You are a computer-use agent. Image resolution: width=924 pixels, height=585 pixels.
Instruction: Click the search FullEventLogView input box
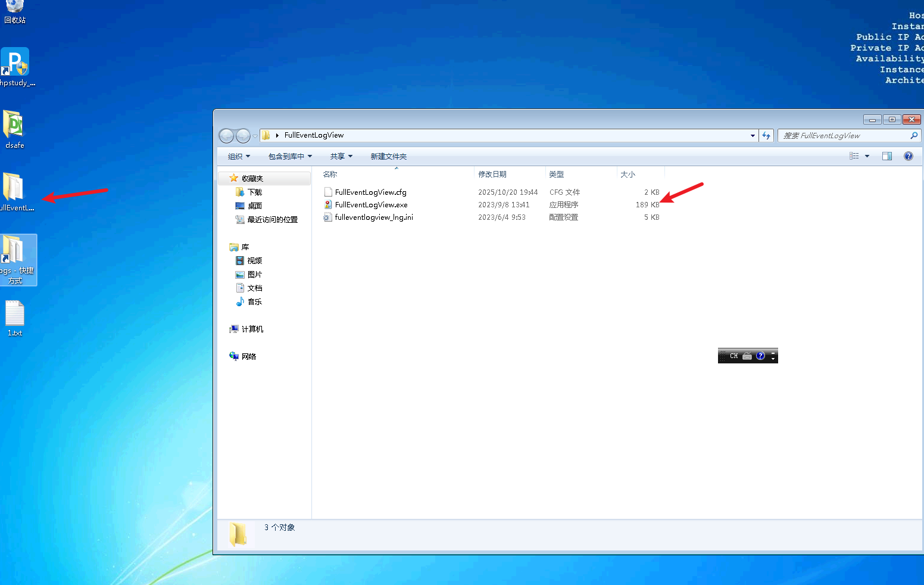(843, 136)
